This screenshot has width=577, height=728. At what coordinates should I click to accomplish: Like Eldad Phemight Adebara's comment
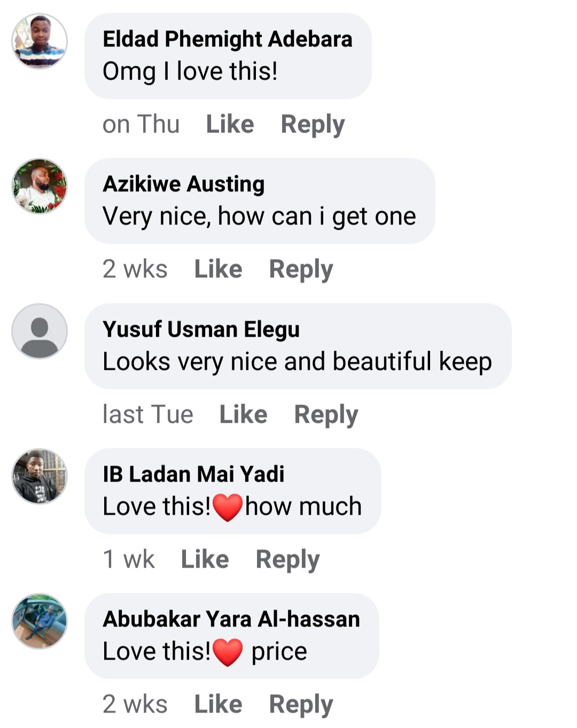[x=230, y=125]
